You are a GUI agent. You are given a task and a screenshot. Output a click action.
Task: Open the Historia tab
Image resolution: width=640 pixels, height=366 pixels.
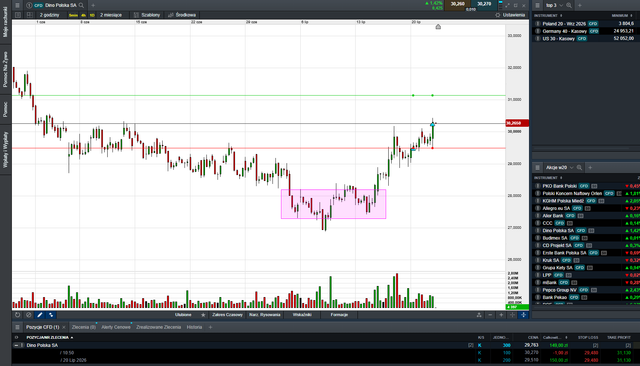click(x=194, y=327)
